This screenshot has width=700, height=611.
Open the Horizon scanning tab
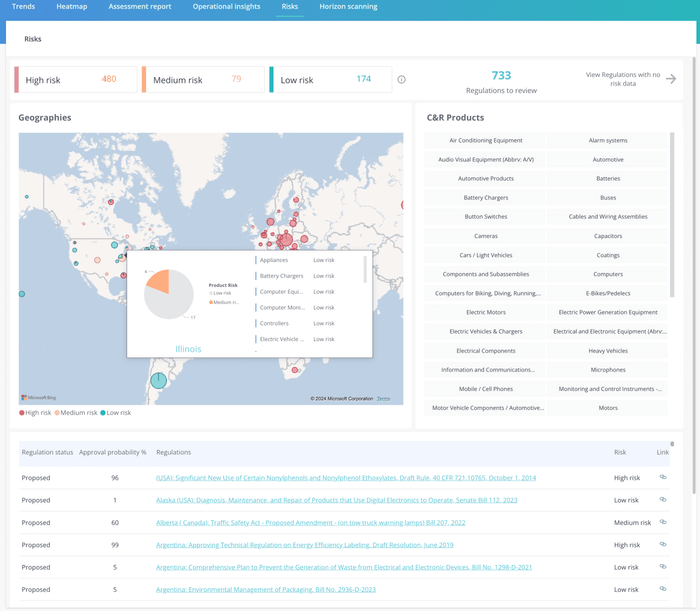point(348,6)
